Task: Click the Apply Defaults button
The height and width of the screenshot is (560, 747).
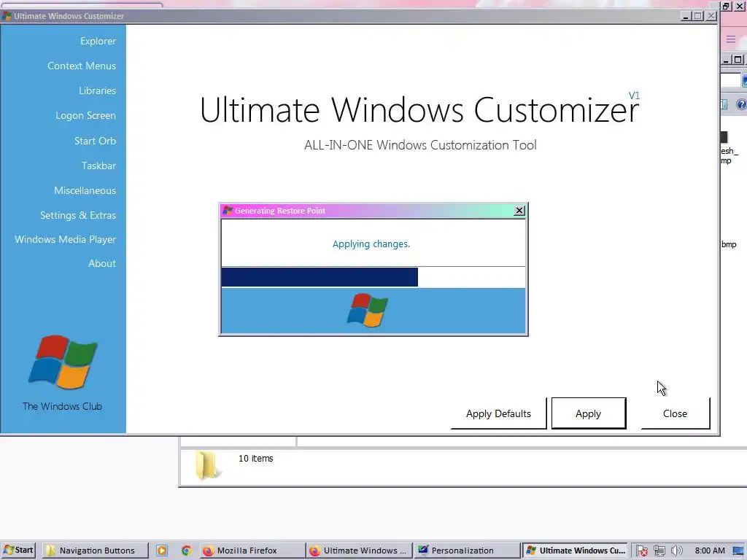Action: (x=498, y=413)
